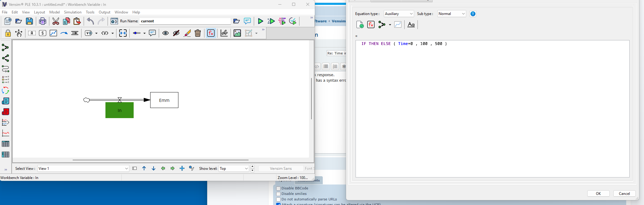
Task: Open the File menu
Action: 5,12
